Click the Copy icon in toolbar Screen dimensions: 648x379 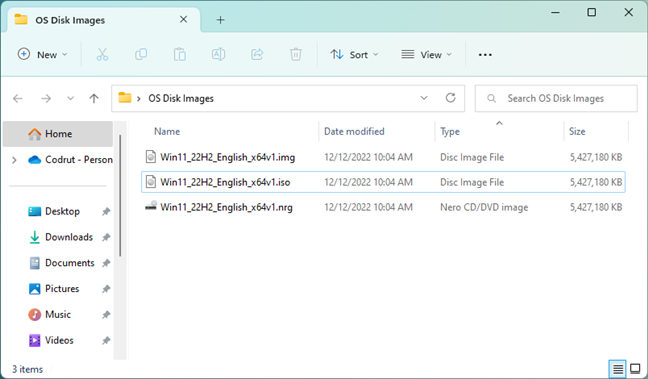tap(141, 55)
